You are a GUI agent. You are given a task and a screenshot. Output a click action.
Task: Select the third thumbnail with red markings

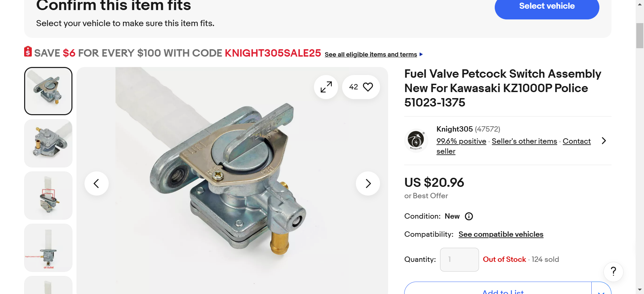tap(48, 196)
